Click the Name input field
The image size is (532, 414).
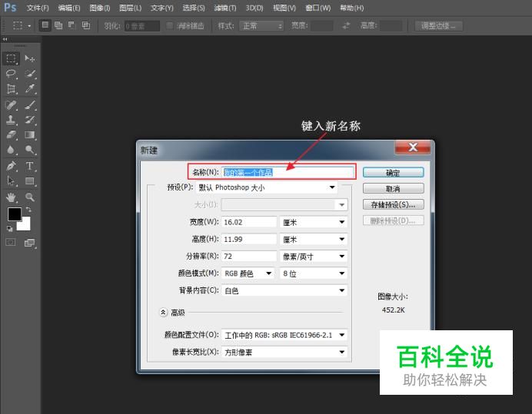[288, 172]
